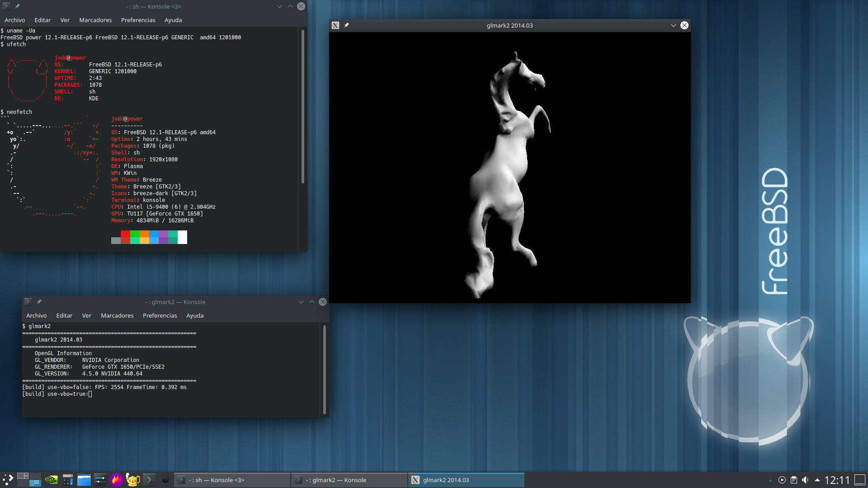
Task: Open Ayuda menu in sh Konsole window
Action: coord(173,20)
